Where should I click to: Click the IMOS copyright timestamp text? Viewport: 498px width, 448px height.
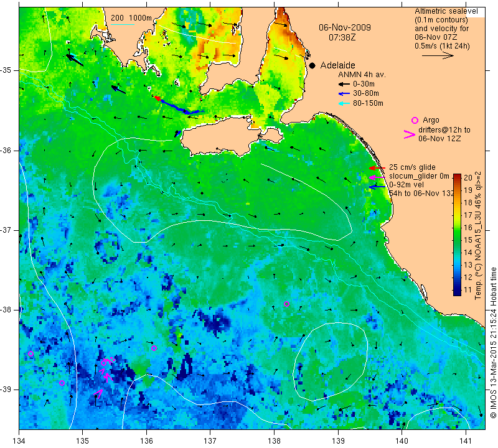[493, 343]
